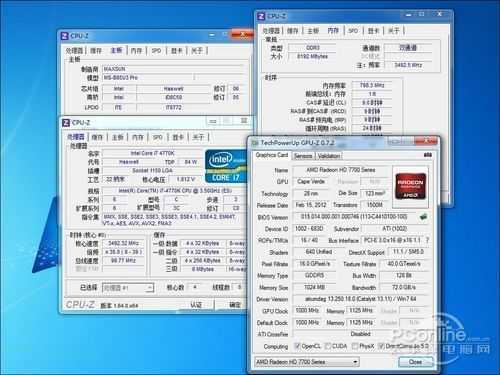
Task: Open the 缓存 tab in the memory CPU-Z window
Action: click(x=292, y=31)
